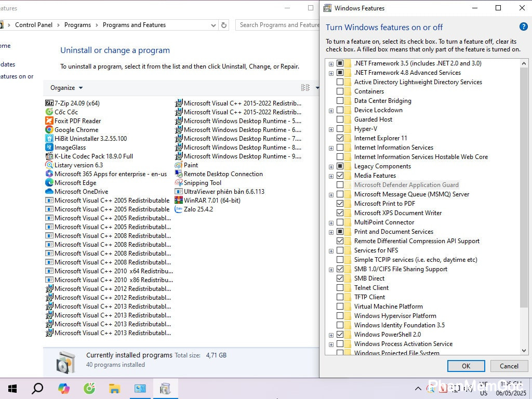
Task: Click the Search Programs and Features box
Action: [278, 25]
